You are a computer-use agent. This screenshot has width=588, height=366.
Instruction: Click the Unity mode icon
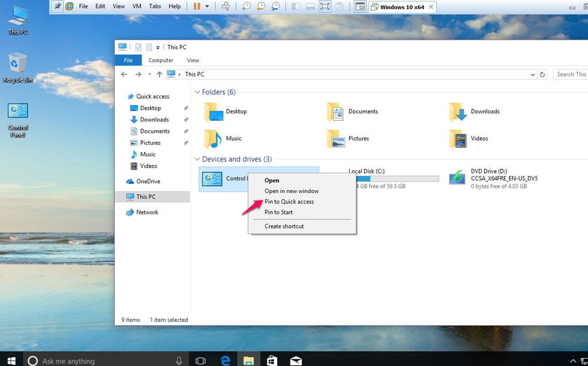339,6
